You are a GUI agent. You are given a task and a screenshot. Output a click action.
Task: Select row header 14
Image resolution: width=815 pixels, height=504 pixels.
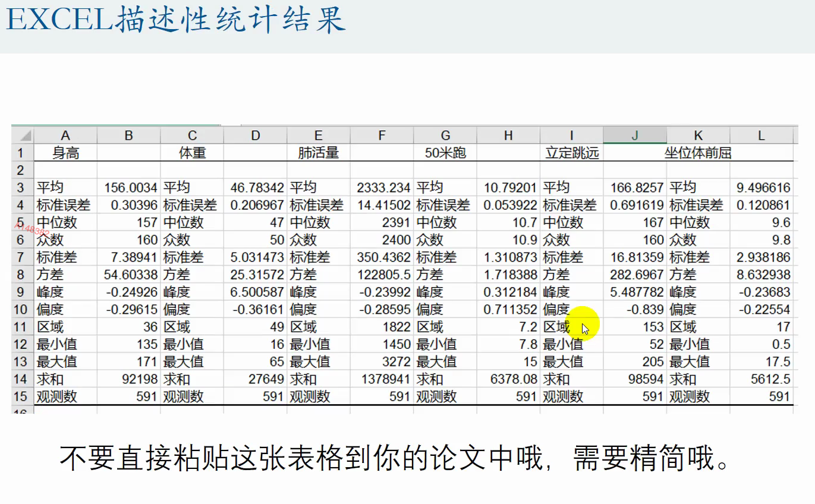(23, 379)
